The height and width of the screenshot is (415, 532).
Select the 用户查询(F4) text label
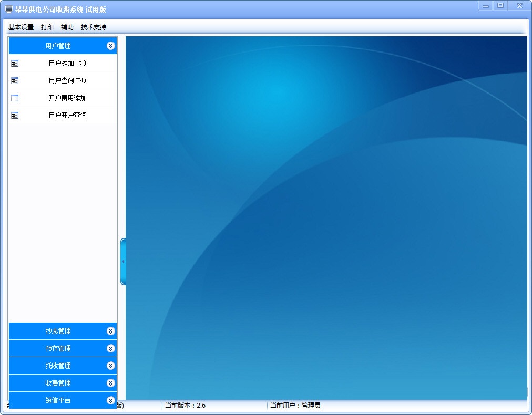[67, 81]
